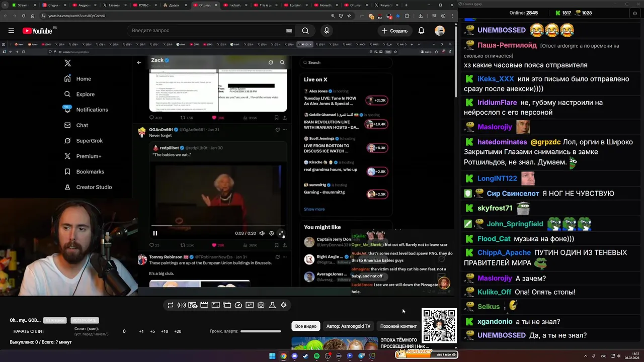Select the Похожий контент chip
The image size is (644, 362).
pos(398,326)
